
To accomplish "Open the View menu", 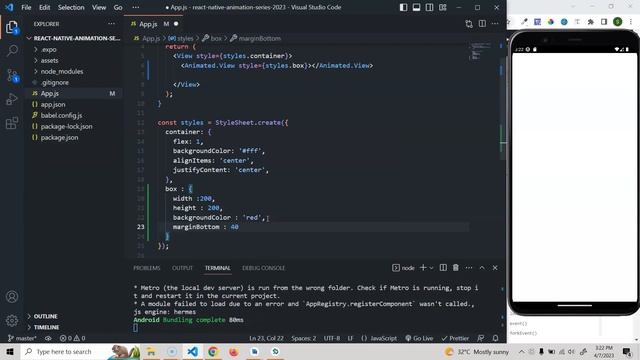I will coord(99,7).
